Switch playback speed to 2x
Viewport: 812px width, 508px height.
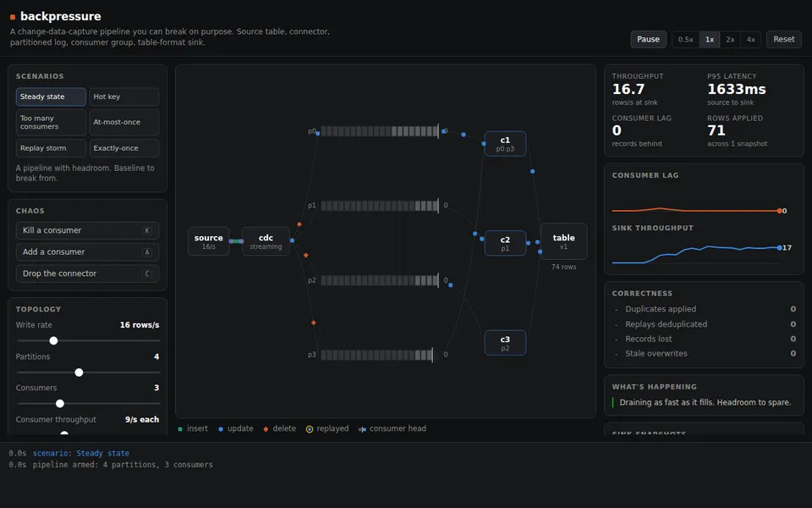click(730, 40)
